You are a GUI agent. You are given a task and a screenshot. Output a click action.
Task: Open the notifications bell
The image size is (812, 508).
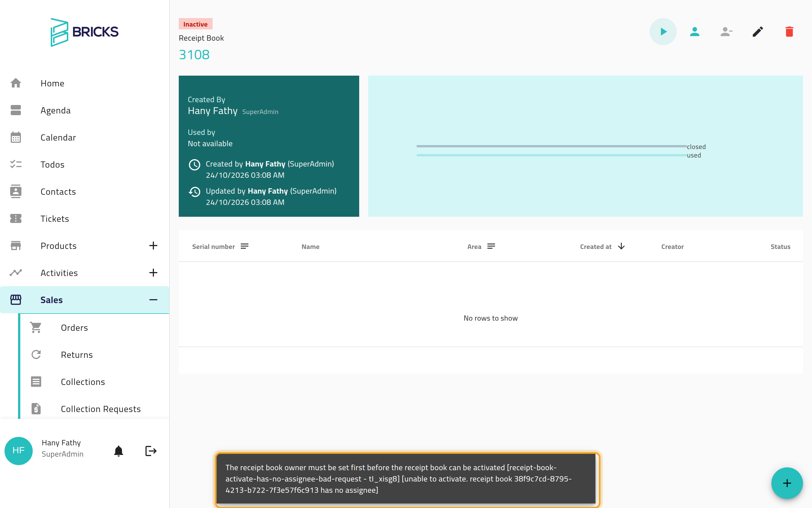pyautogui.click(x=118, y=451)
